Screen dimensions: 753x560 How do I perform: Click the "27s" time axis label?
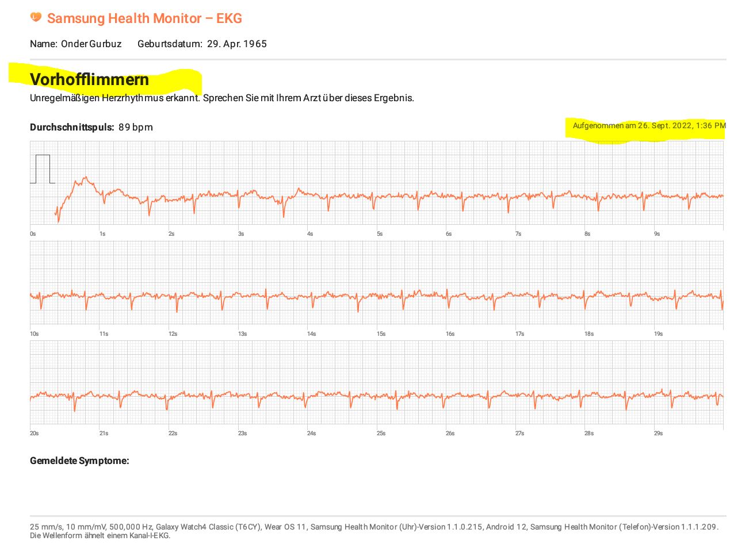[519, 433]
